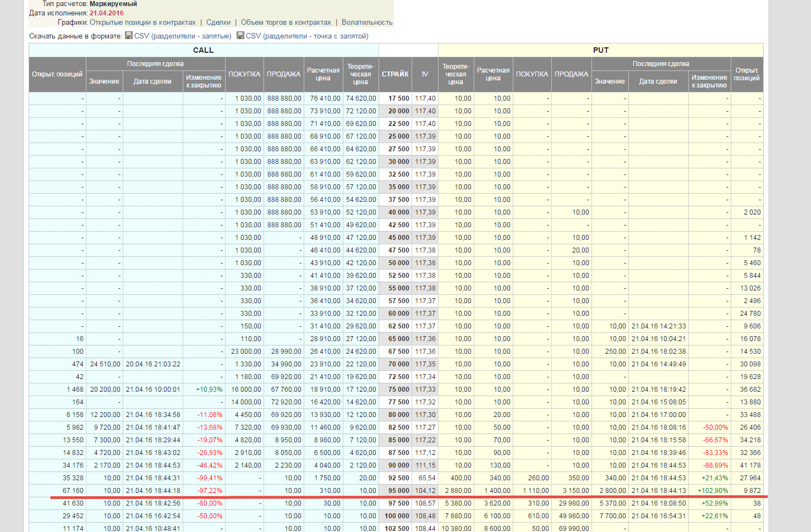Click the floppy icon beside comma-separated CSV
This screenshot has width=811, height=532.
click(129, 36)
